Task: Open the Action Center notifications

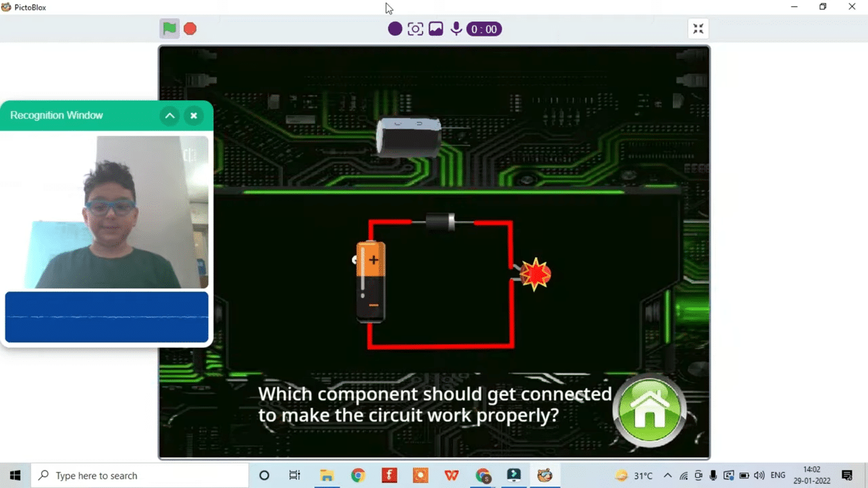Action: (x=846, y=475)
